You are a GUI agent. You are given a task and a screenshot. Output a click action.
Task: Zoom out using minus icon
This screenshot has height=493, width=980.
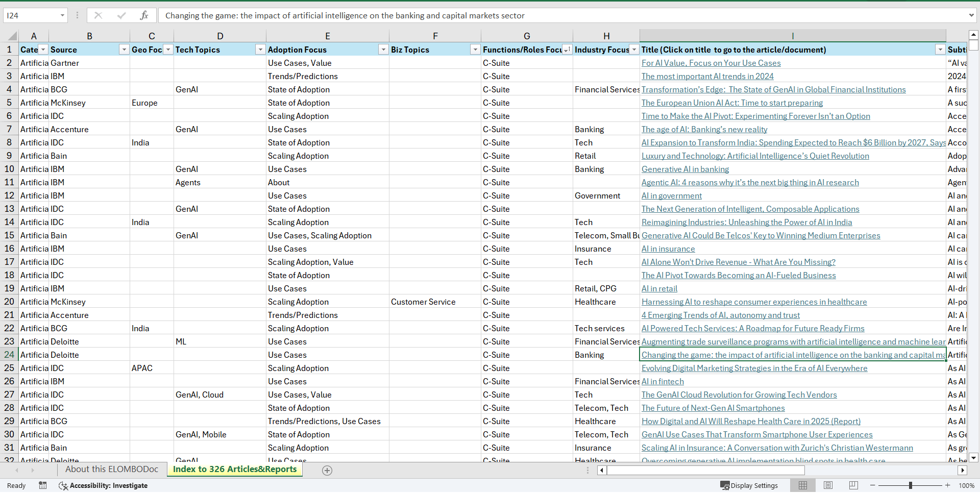point(872,485)
